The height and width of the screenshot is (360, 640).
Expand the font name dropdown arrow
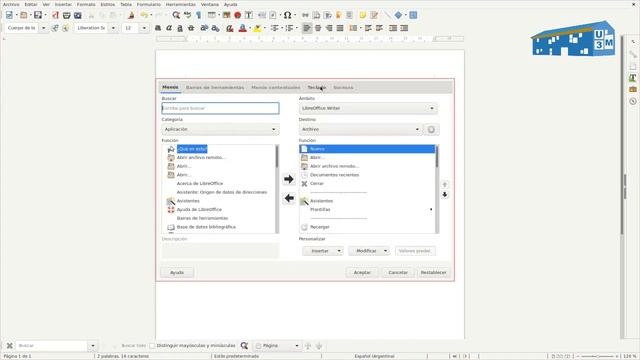coord(113,28)
